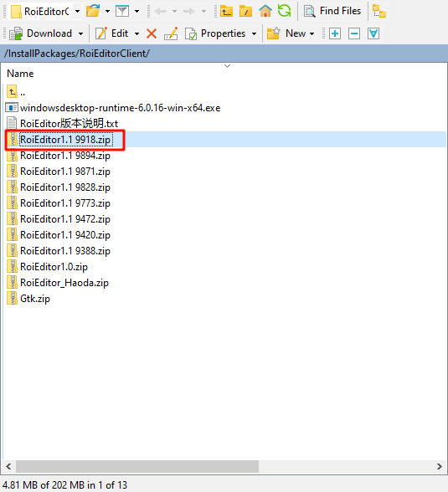This screenshot has height=492, width=448.
Task: Click the Find Files button
Action: point(332,11)
